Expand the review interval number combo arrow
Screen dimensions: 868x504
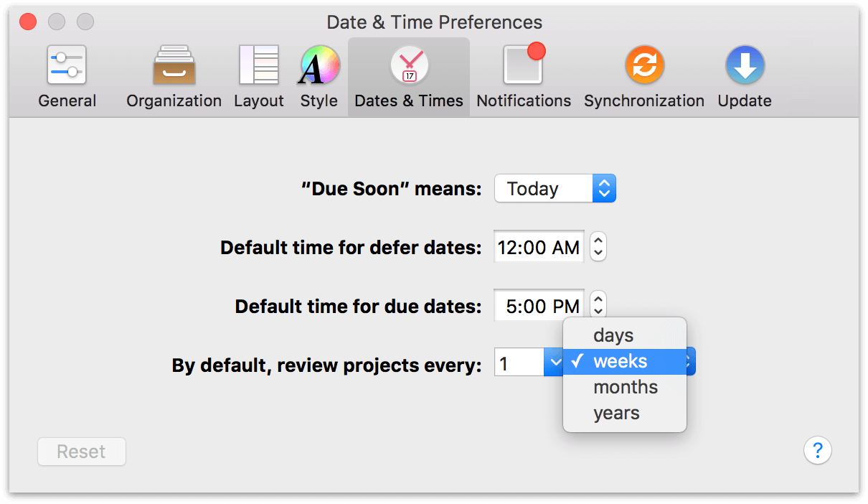pyautogui.click(x=554, y=363)
